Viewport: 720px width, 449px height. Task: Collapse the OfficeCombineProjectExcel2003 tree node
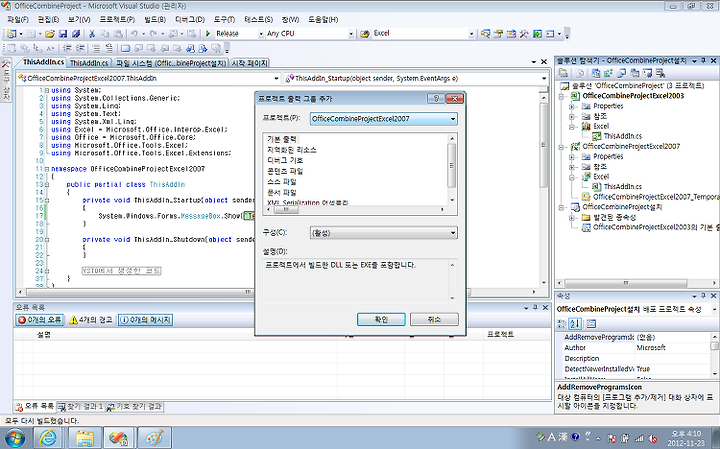point(561,96)
